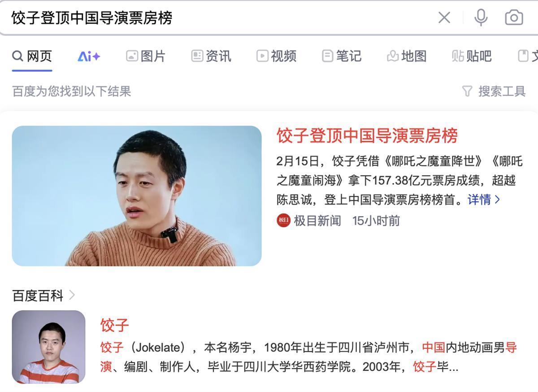Open 搜索工具 filter search tools
The width and height of the screenshot is (538, 392).
tap(494, 91)
